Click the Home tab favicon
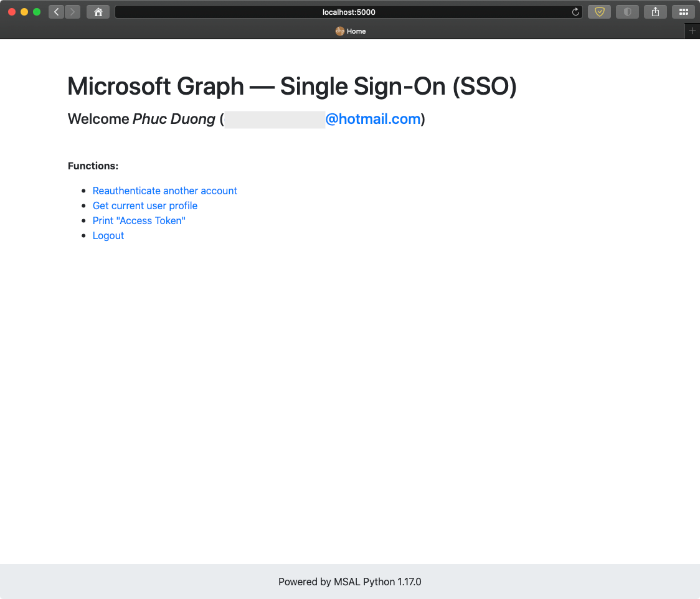Viewport: 700px width, 599px height. pos(340,31)
